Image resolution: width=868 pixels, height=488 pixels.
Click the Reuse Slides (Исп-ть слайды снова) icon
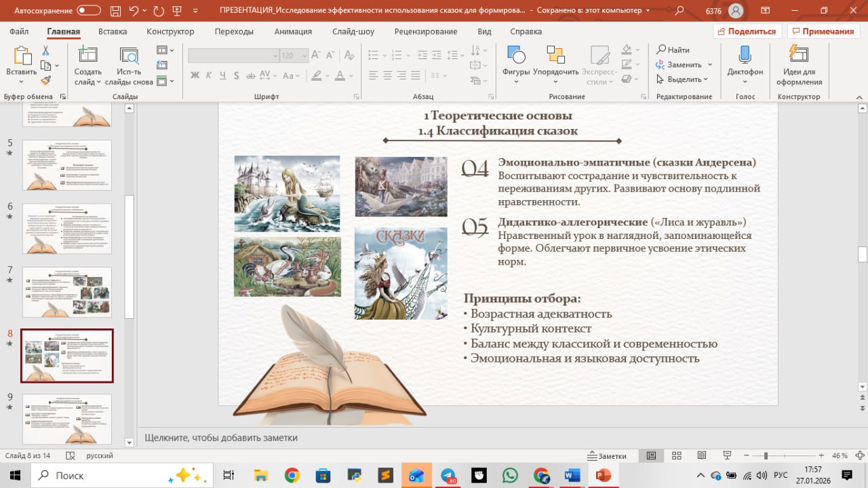[129, 56]
